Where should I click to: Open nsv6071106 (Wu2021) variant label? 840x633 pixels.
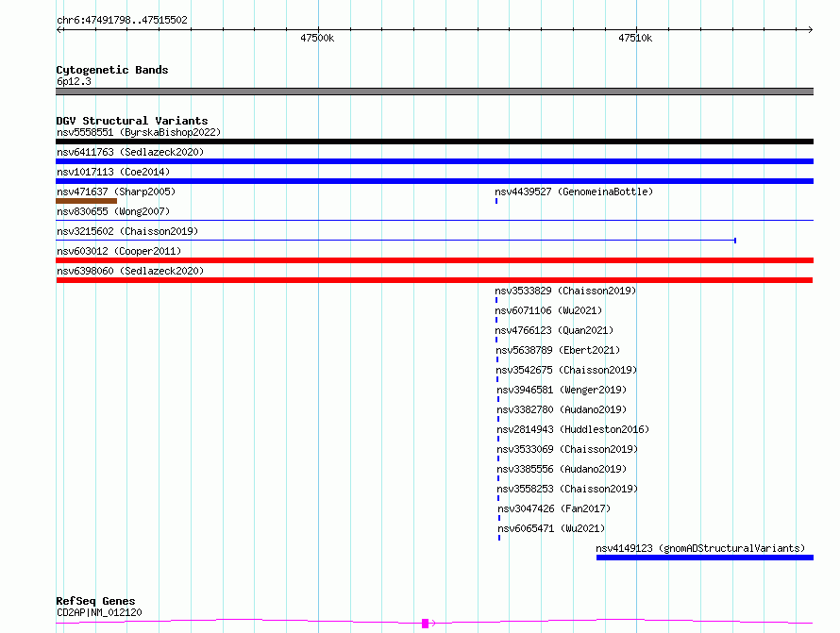548,310
